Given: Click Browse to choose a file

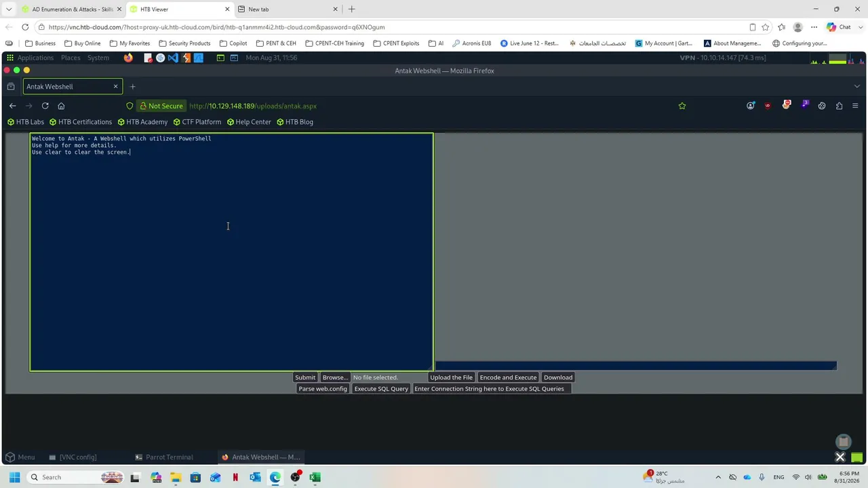Looking at the screenshot, I should (x=334, y=378).
